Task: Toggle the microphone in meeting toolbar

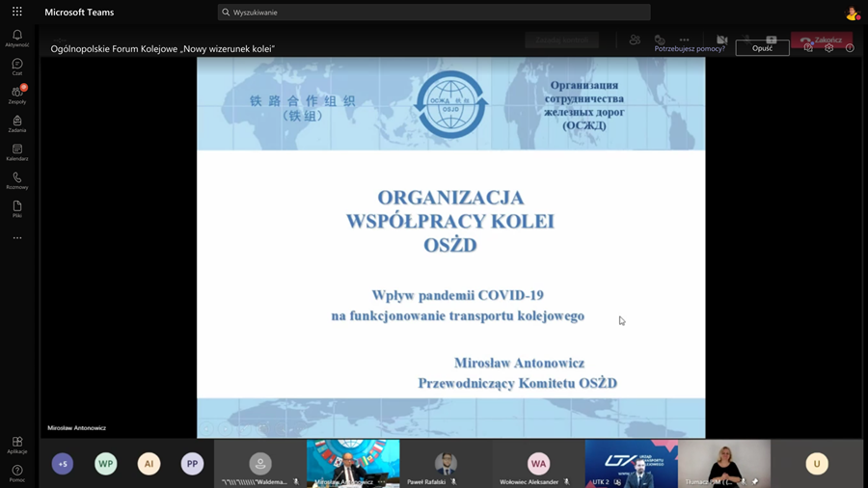Action: click(x=746, y=40)
